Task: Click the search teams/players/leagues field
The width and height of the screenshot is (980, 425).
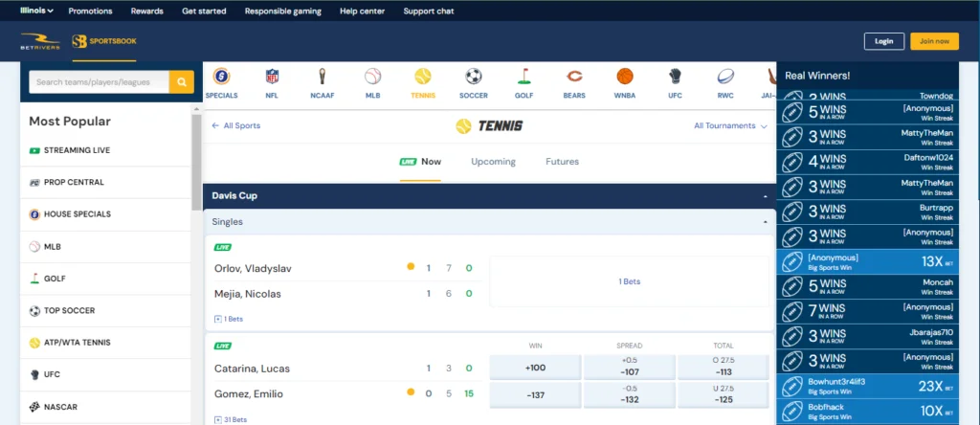Action: tap(99, 82)
